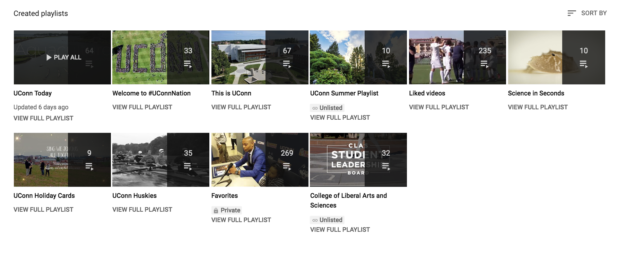Click the 9 count on UConn Holiday Cards
The image size is (644, 256).
tap(89, 153)
